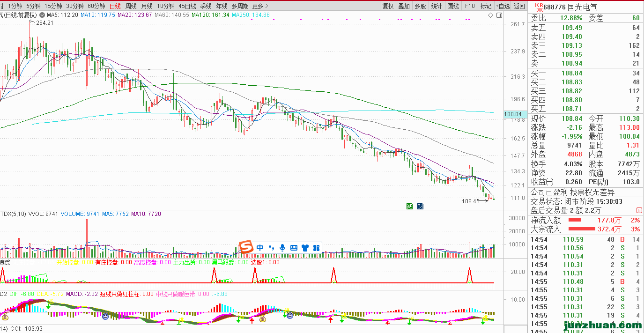Click the 买五 108.71 order row
Screen dimensions: 644x333
pos(586,109)
